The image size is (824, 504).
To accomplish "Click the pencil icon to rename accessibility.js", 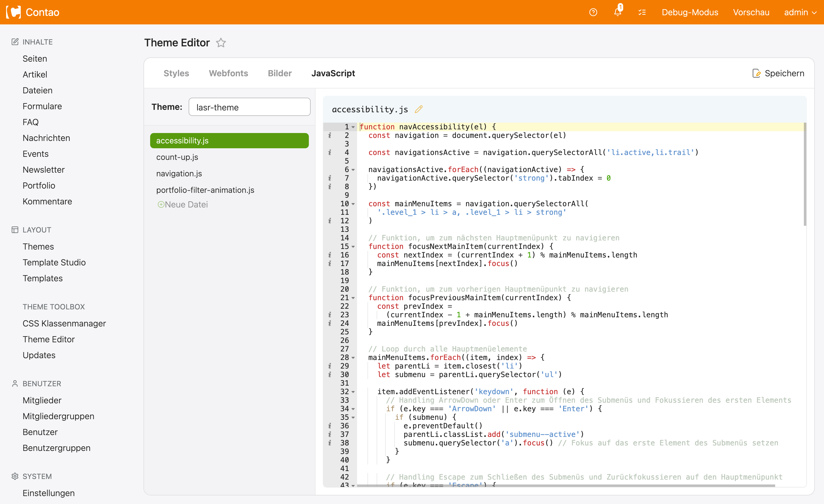I will pos(418,109).
